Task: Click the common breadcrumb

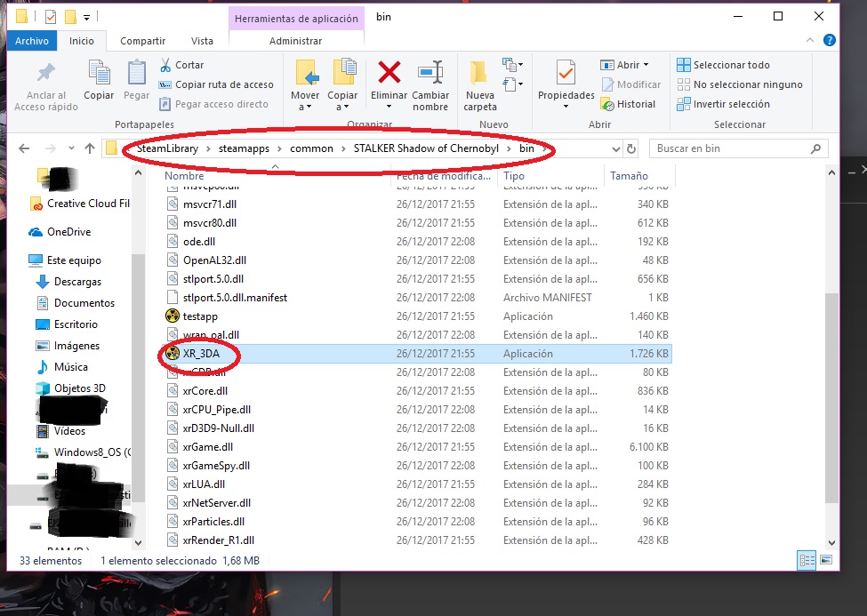Action: tap(311, 148)
